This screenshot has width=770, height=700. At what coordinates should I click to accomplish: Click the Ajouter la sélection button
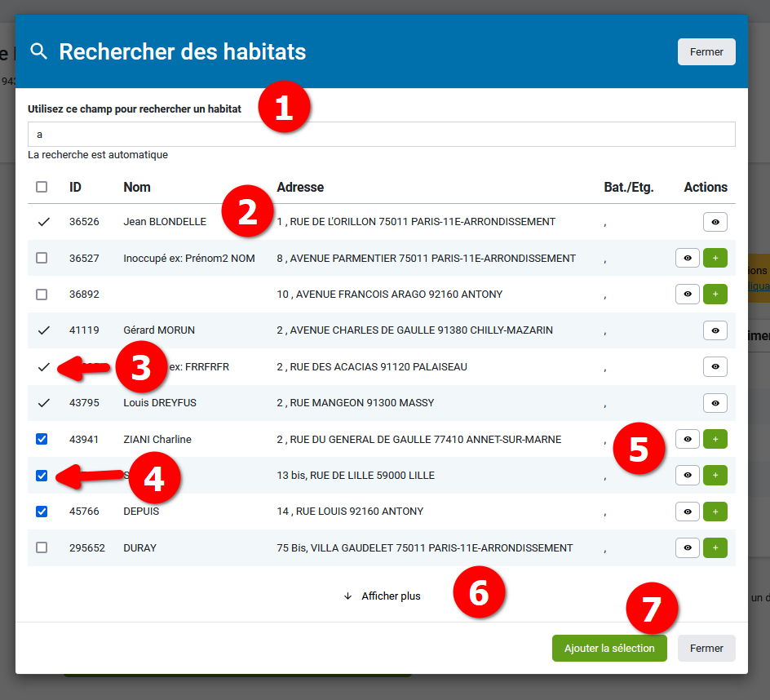pyautogui.click(x=609, y=648)
